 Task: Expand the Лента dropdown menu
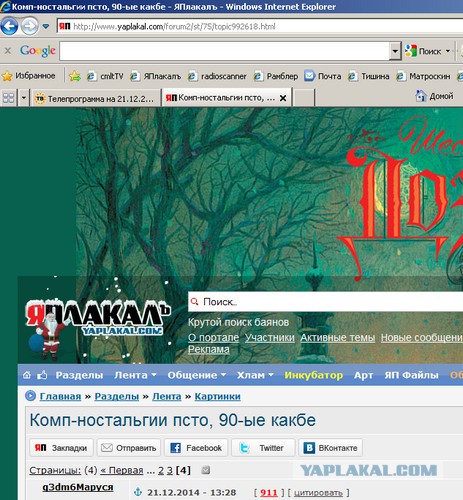point(135,375)
